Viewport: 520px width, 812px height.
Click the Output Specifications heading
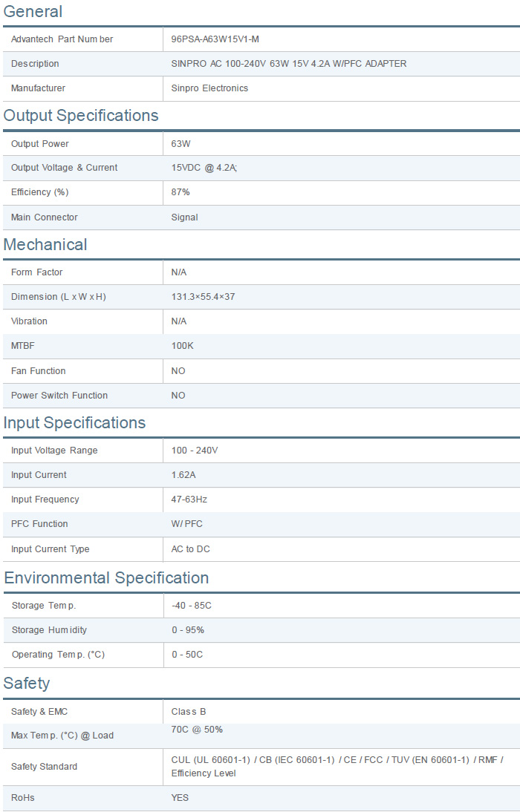(81, 116)
